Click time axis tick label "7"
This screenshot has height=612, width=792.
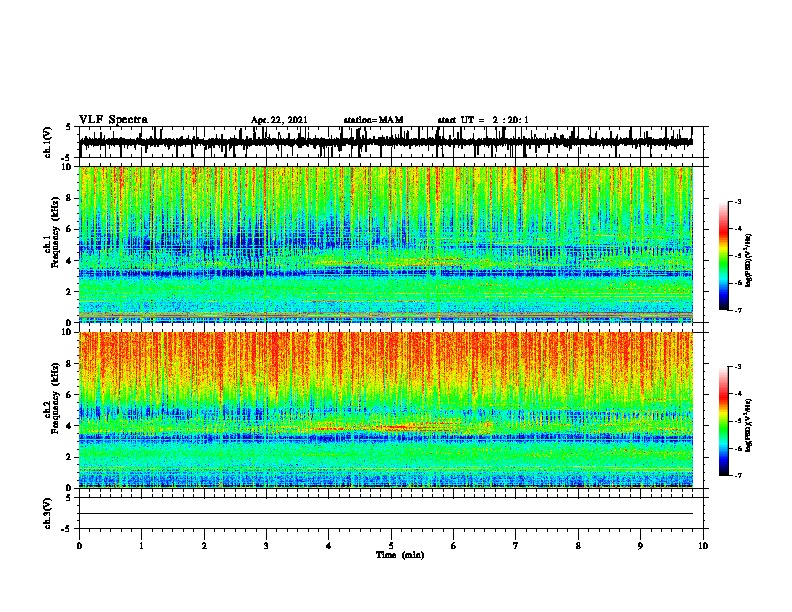click(516, 546)
